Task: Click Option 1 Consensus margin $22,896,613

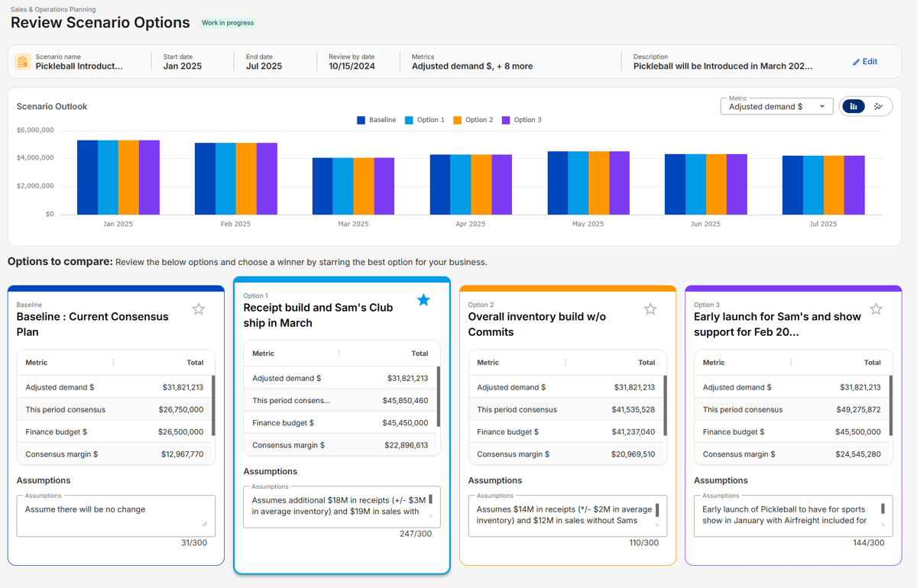Action: [341, 444]
